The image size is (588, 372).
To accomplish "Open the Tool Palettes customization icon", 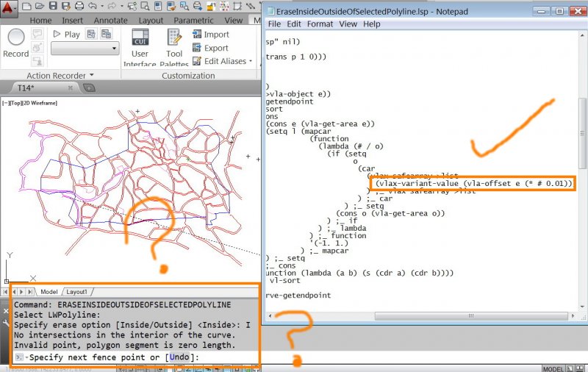I will pyautogui.click(x=174, y=47).
